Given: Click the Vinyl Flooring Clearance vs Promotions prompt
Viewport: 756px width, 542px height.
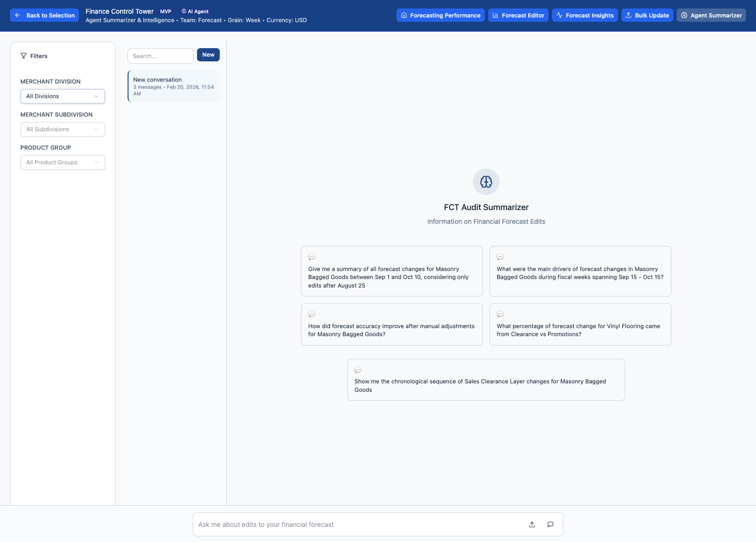Looking at the screenshot, I should point(580,324).
